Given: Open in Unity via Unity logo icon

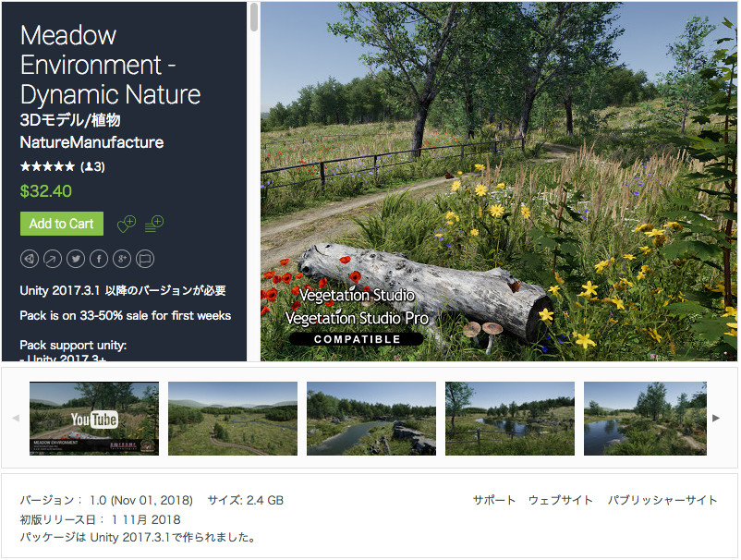Looking at the screenshot, I should point(30,259).
